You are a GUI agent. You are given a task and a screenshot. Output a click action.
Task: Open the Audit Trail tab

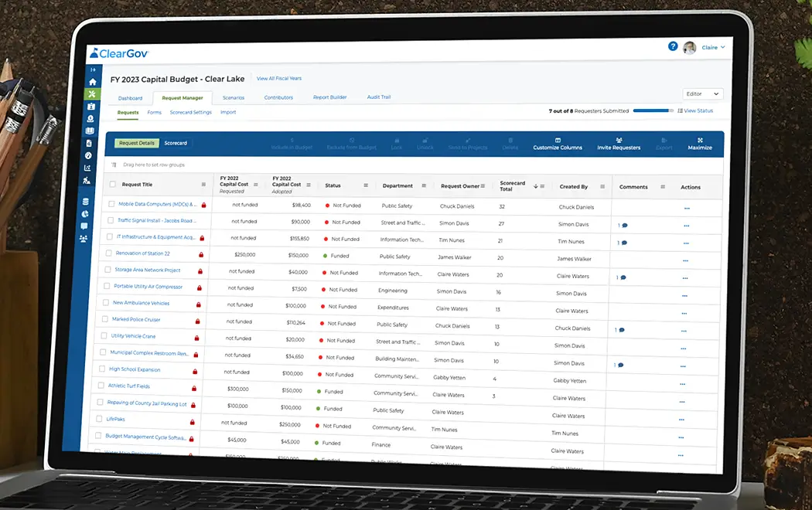click(379, 97)
